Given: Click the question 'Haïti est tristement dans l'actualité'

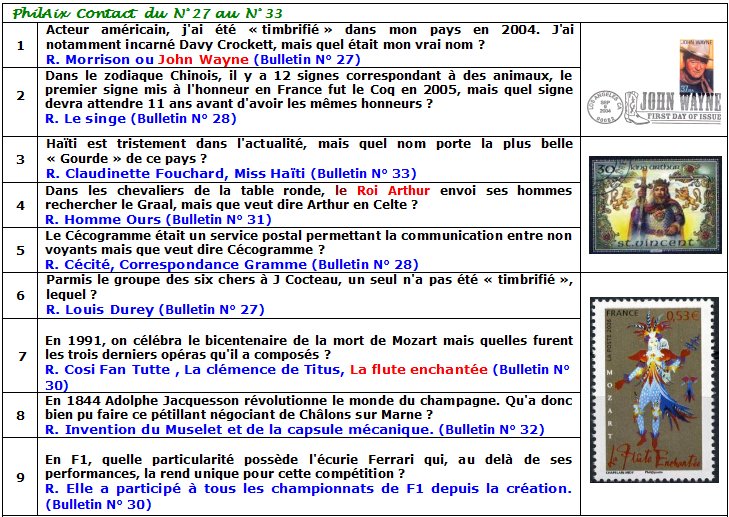Looking at the screenshot, I should (309, 151).
